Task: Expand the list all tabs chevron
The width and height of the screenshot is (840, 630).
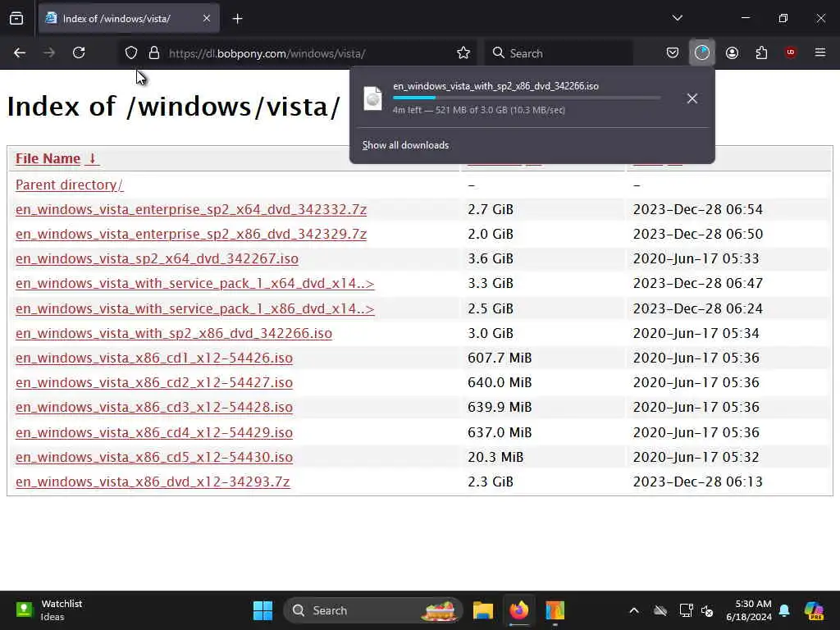Action: click(x=677, y=18)
